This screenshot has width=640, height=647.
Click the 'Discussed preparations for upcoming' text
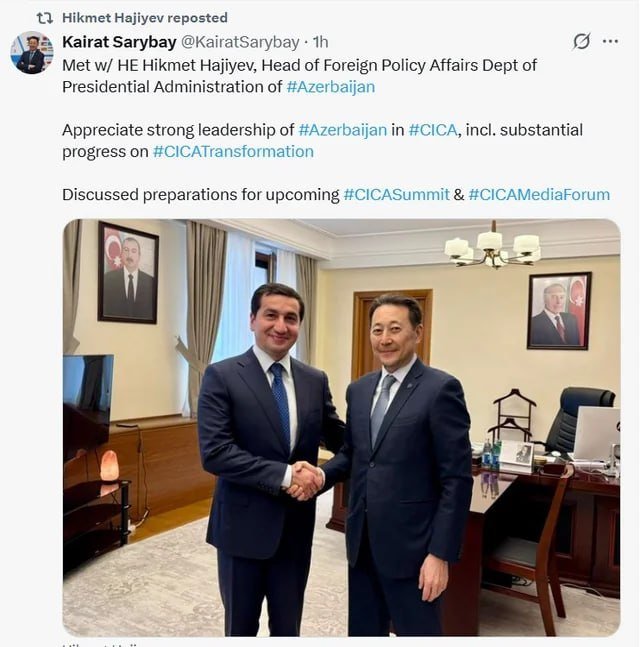[x=201, y=194]
